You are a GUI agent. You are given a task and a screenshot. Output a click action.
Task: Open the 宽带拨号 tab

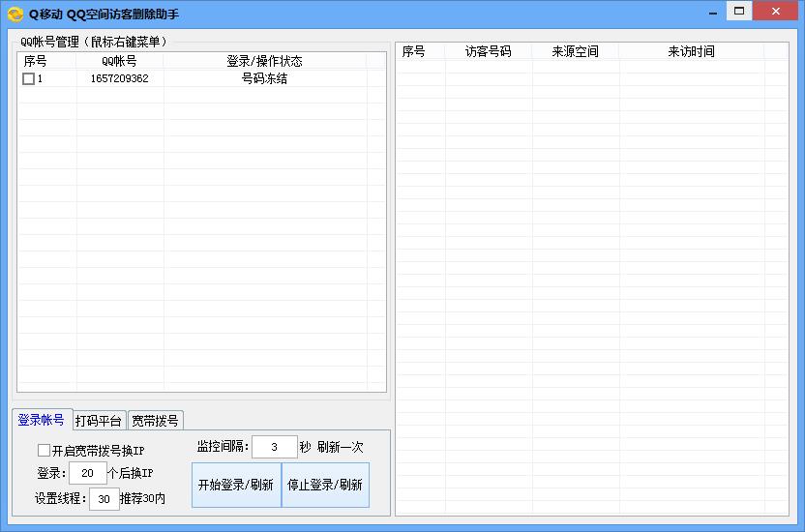pyautogui.click(x=155, y=421)
